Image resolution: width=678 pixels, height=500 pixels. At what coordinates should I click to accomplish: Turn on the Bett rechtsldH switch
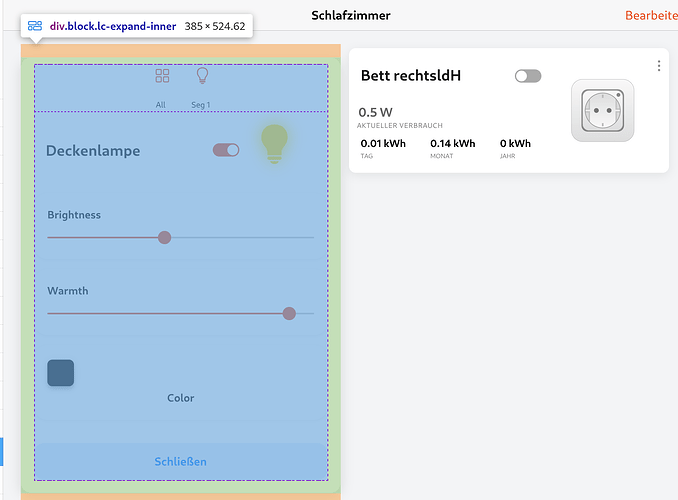coord(528,76)
